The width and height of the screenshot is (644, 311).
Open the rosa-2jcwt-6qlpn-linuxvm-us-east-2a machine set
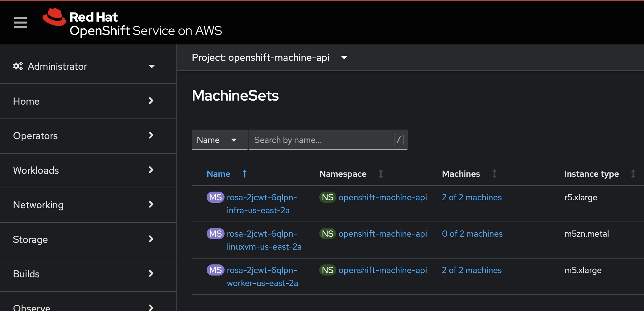point(264,240)
